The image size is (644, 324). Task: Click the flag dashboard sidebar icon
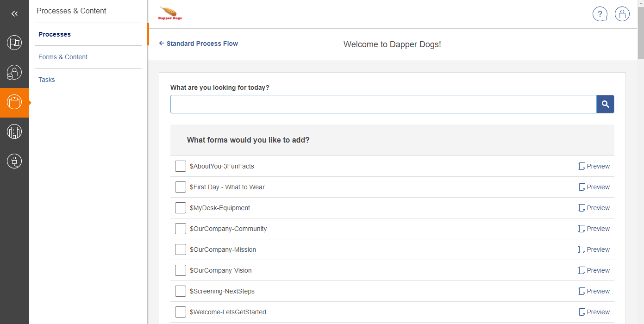pyautogui.click(x=14, y=43)
